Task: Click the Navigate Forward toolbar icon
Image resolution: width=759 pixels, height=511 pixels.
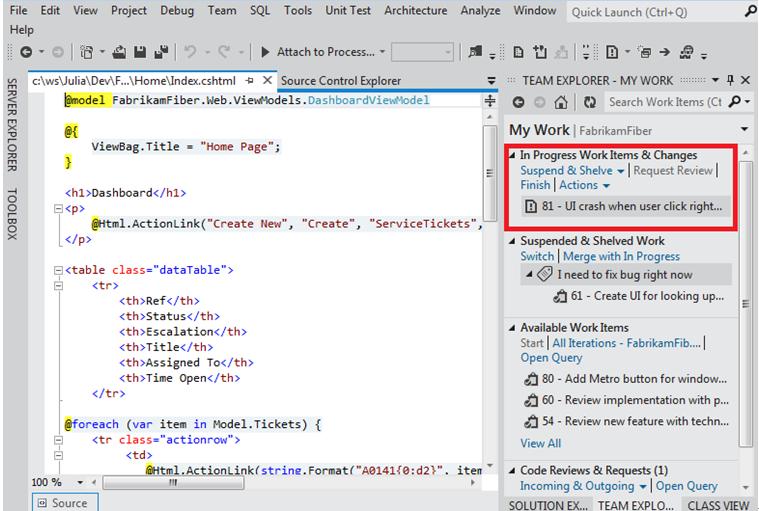Action: 58,52
